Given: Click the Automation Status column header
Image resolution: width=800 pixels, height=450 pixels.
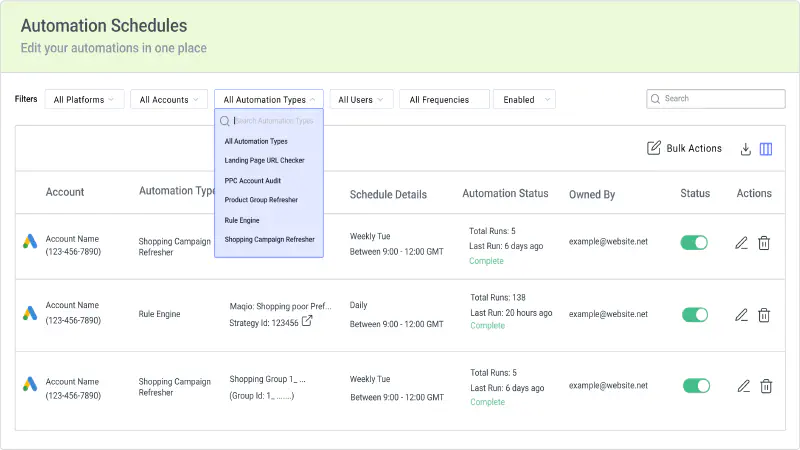Looking at the screenshot, I should 505,193.
